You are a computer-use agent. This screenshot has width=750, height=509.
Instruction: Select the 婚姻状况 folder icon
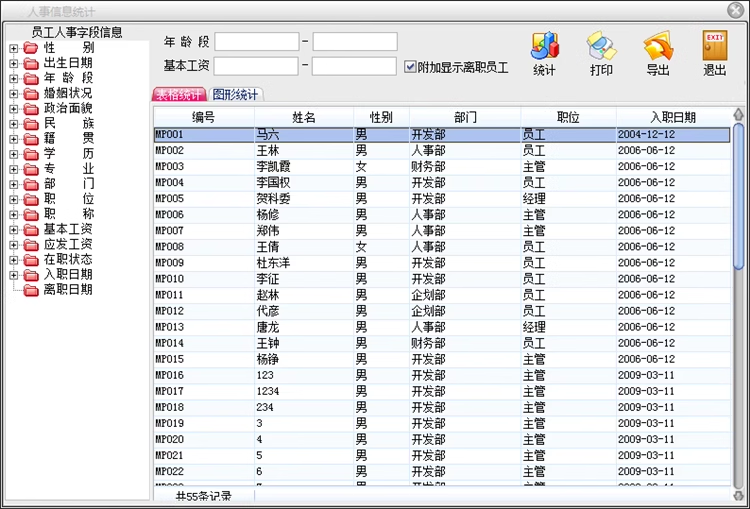click(31, 93)
